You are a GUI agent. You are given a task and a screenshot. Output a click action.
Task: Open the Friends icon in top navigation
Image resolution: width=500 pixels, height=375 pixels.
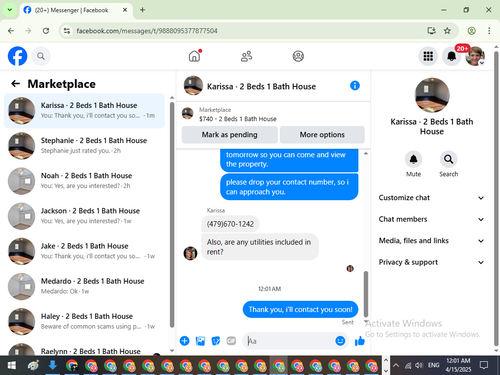[246, 56]
